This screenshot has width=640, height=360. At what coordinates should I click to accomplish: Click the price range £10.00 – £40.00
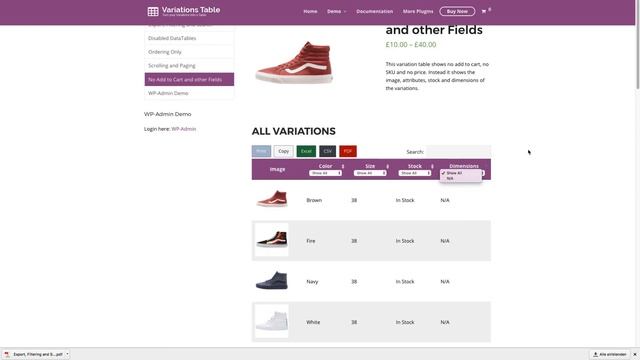[411, 44]
